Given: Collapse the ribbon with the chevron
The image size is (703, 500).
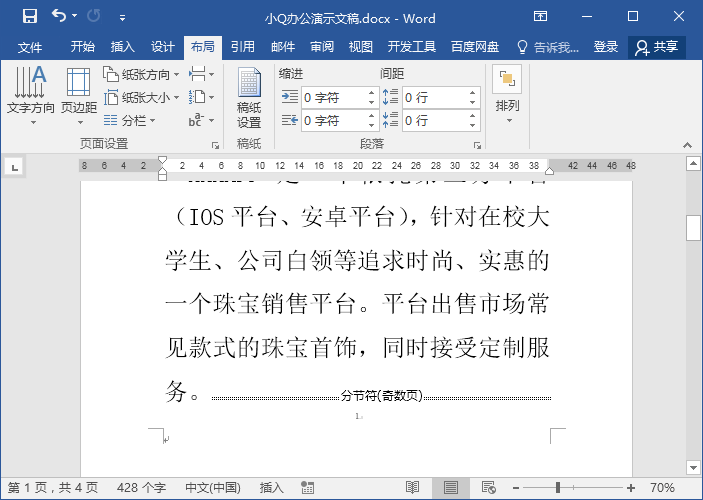Looking at the screenshot, I should coord(687,145).
